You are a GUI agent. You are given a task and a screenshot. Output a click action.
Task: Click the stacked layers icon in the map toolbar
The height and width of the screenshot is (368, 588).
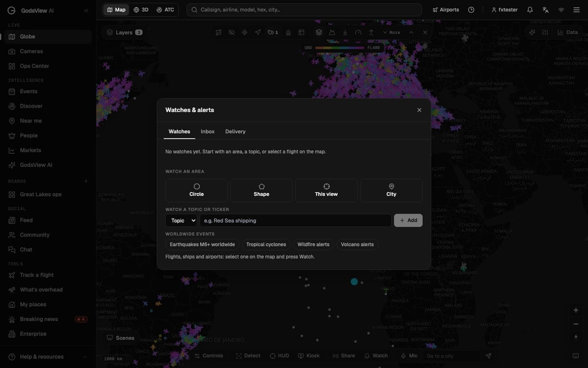click(319, 32)
